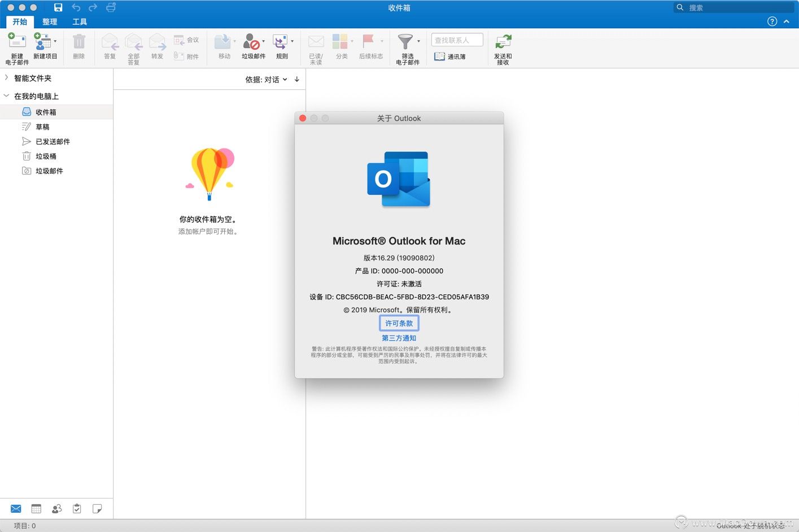Select the Sent Items (已发送邮件) folder

(x=56, y=141)
